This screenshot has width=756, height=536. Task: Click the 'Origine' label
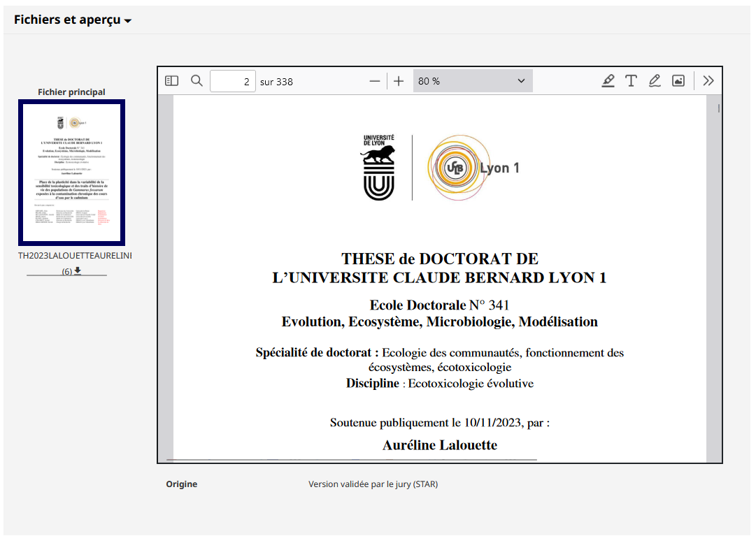[182, 484]
